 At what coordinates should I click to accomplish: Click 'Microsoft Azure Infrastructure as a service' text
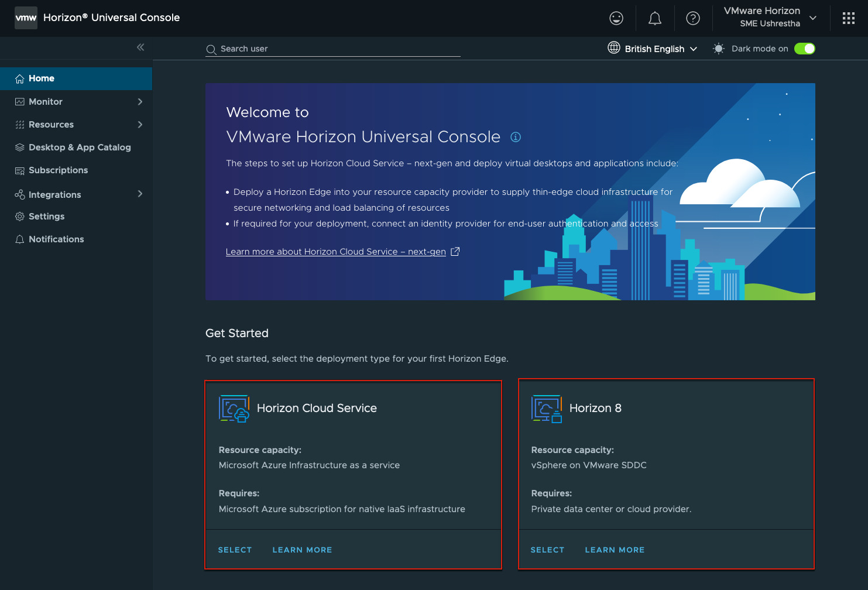tap(309, 465)
